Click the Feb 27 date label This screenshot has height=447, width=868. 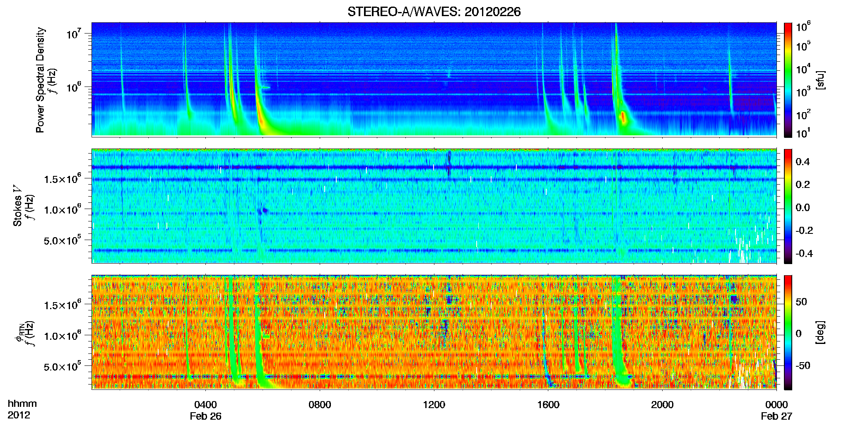click(776, 416)
